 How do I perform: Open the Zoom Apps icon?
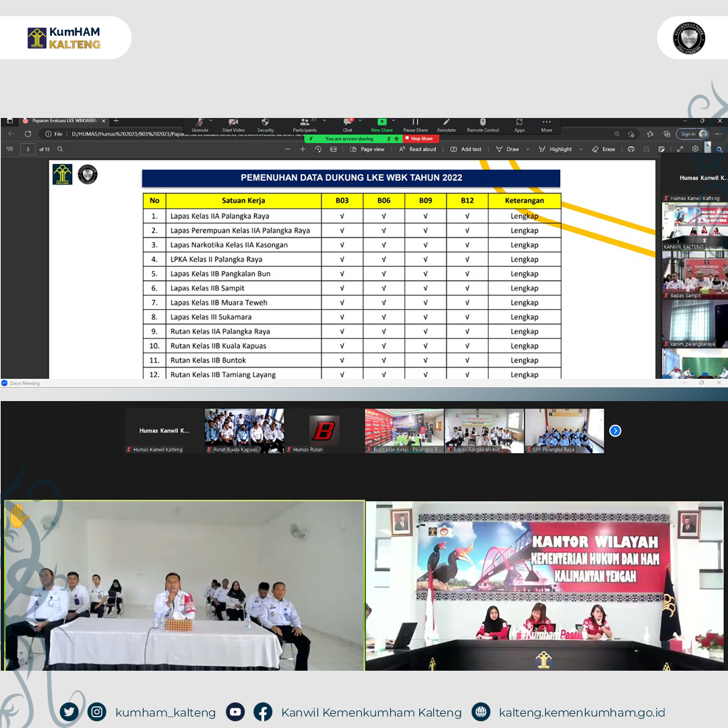pos(519,123)
